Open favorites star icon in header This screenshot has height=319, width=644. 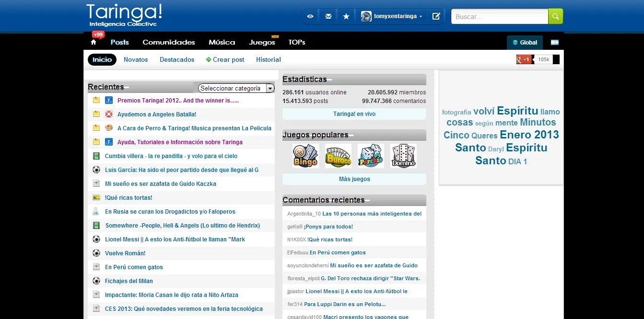(x=346, y=16)
